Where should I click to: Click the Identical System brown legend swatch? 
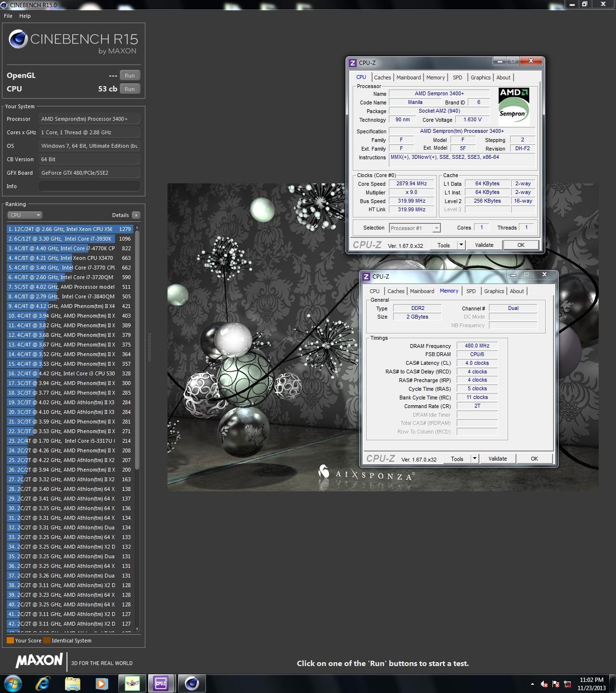[47, 641]
